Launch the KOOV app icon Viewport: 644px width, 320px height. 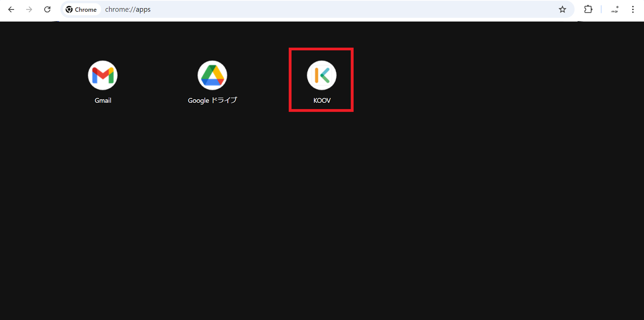coord(322,75)
